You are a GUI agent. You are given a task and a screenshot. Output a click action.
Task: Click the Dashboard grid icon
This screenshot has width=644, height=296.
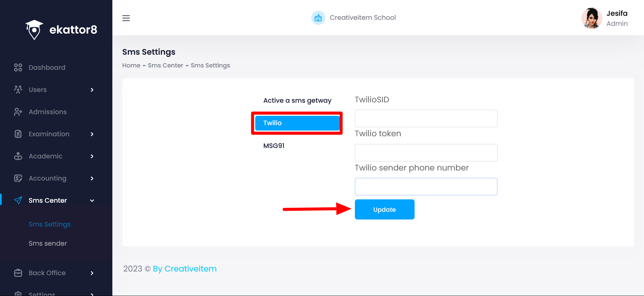point(18,67)
